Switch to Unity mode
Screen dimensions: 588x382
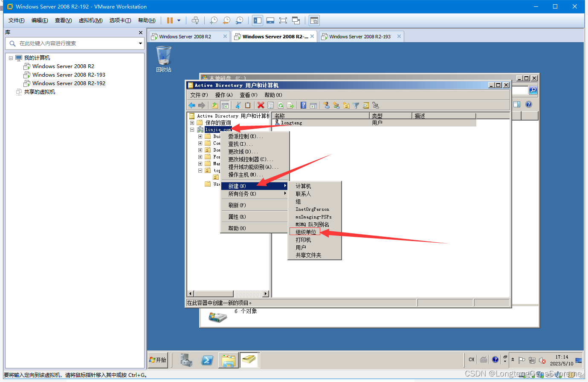[x=296, y=20]
